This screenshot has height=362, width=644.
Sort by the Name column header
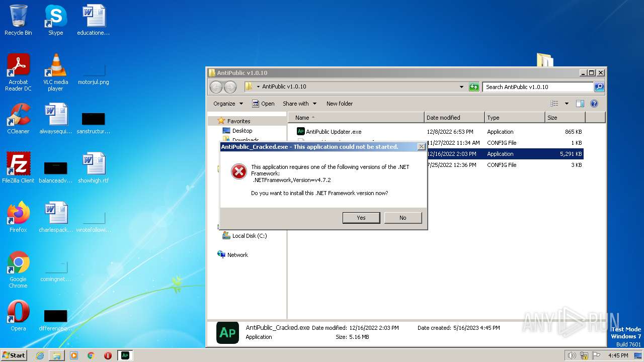pos(356,118)
